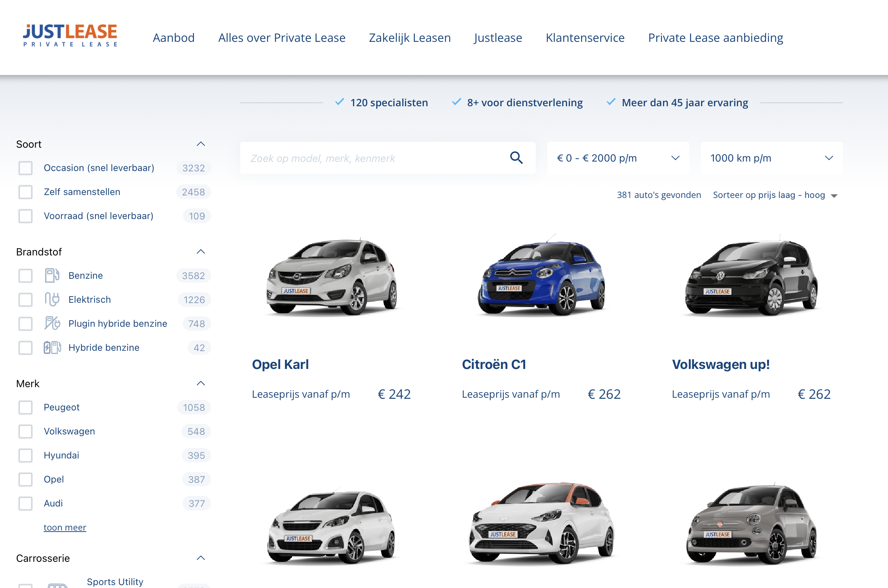Open the Opel Karl title link
This screenshot has width=888, height=588.
[x=280, y=364]
